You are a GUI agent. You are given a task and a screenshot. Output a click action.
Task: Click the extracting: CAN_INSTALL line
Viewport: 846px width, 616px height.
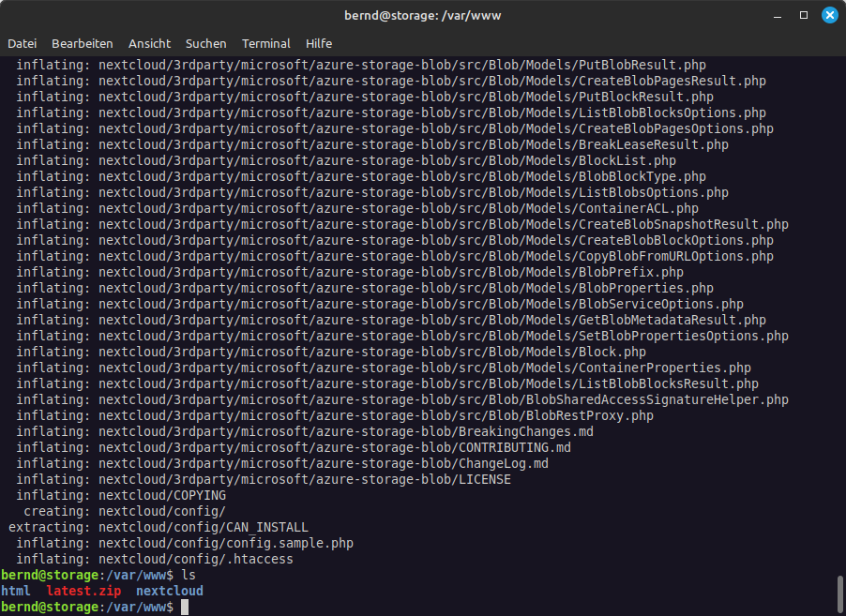click(x=159, y=527)
